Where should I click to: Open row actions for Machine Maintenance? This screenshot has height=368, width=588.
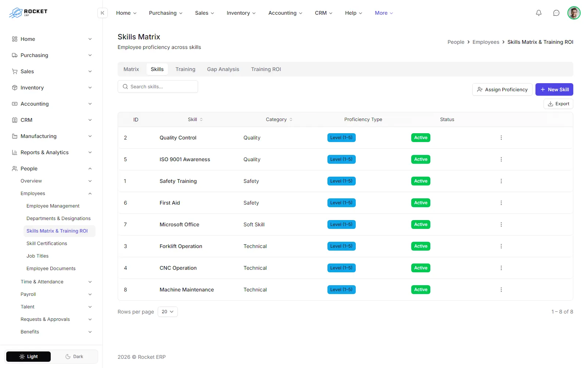501,290
